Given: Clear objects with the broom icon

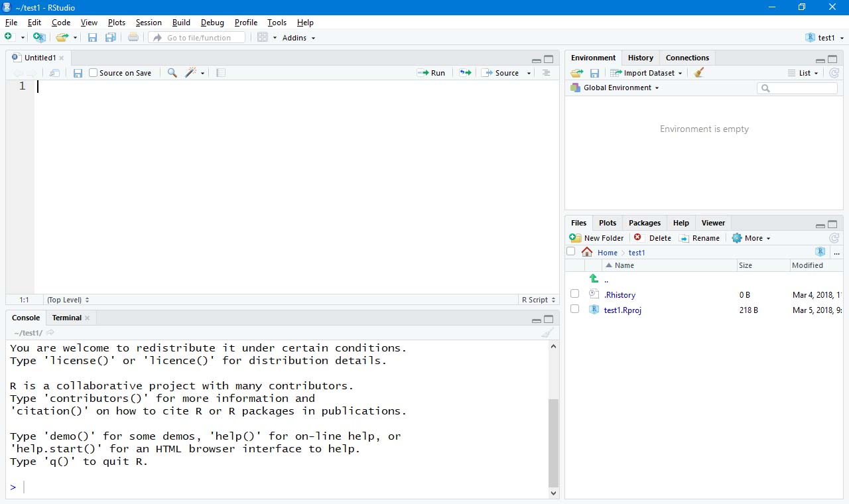Looking at the screenshot, I should [x=698, y=73].
